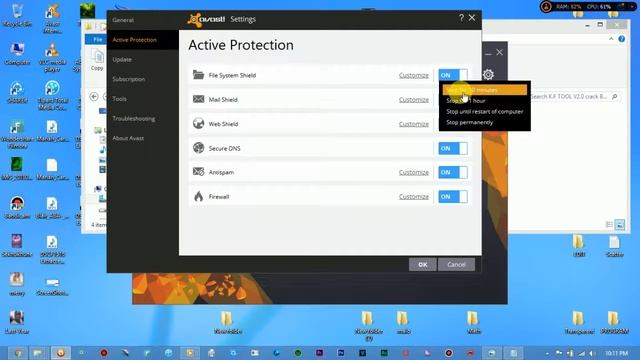Choose Stop until restart of computer
Viewport: 640px width, 360px height.
[x=484, y=111]
